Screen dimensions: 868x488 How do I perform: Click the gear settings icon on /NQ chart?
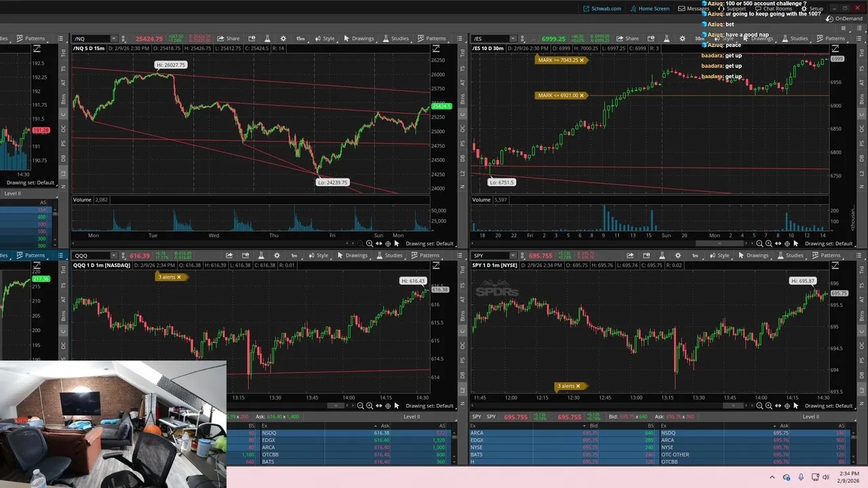[x=283, y=39]
